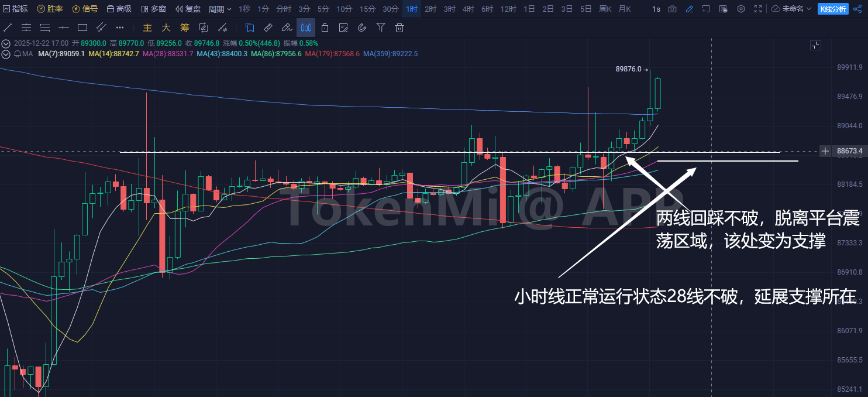
Task: Click the plus button beside price 88673.4
Action: point(825,151)
